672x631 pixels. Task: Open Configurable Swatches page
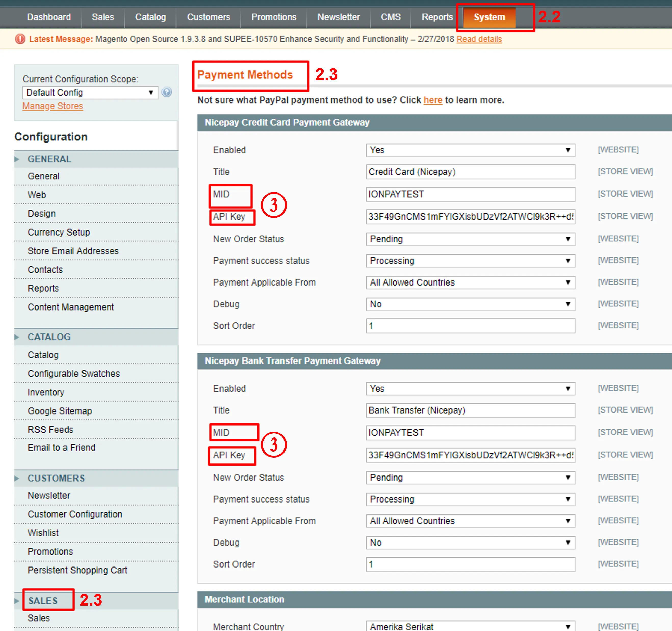[96, 374]
